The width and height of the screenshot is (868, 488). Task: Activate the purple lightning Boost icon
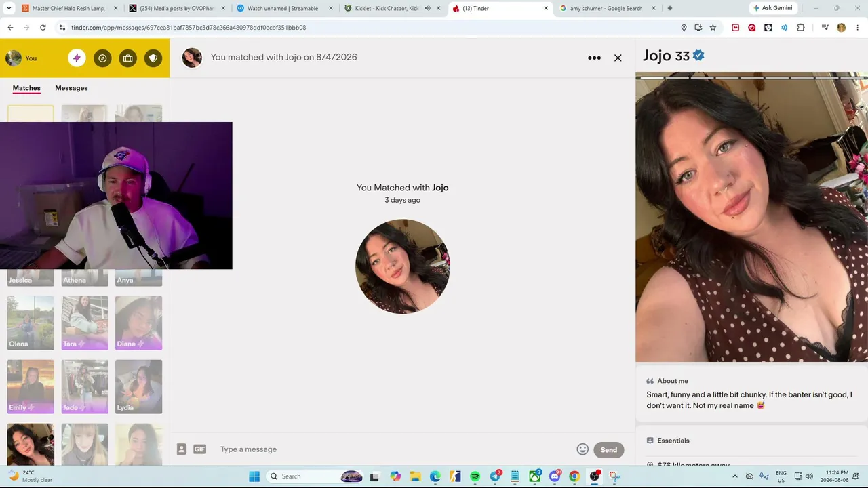click(x=77, y=58)
